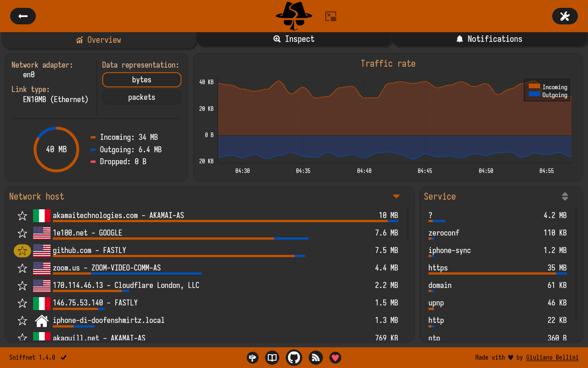588x368 pixels.
Task: Click the US flag for zoom.us
Action: [42, 268]
